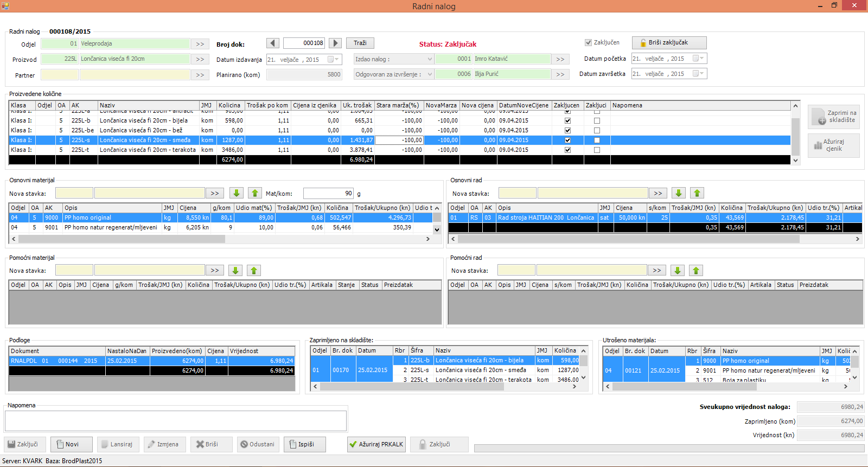The width and height of the screenshot is (868, 467).
Task: Click horizontal scrollbar of Zaprimljeno na skladište table
Action: tap(444, 387)
